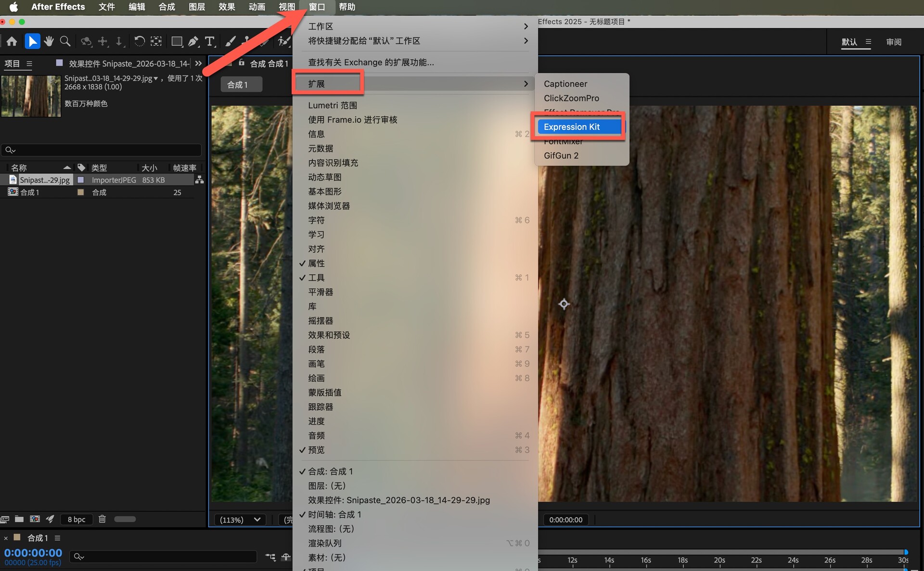924x571 pixels.
Task: Click the Project panel search field
Action: click(x=101, y=150)
